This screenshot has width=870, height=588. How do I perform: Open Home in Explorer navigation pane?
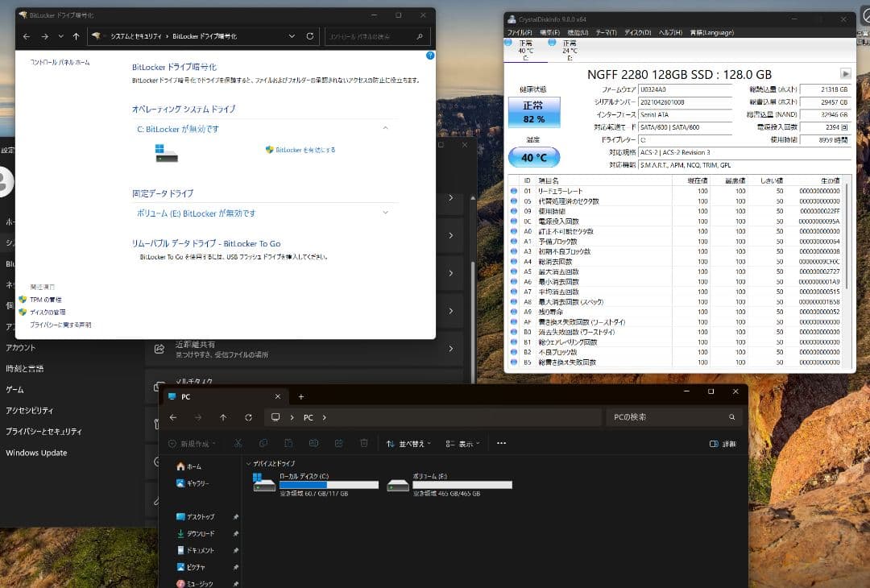click(188, 466)
